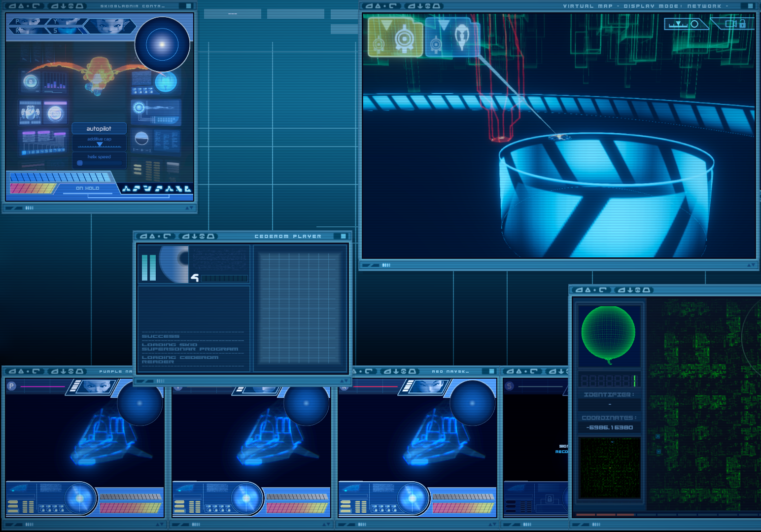Click the round zero gauge icon in Skidbladnir control
This screenshot has width=761, height=532.
(x=31, y=82)
